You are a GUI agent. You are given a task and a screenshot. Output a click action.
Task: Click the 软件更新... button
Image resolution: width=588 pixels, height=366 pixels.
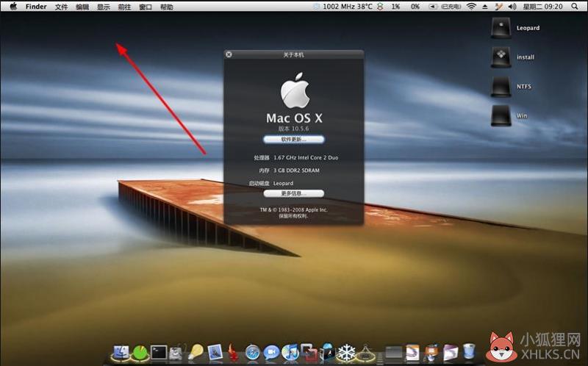click(293, 139)
